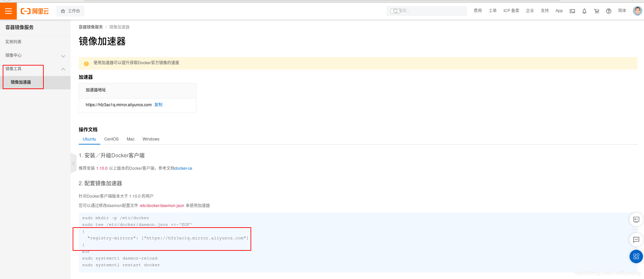This screenshot has width=644, height=279.
Task: Go to 容器镜像服务 breadcrumb
Action: (91, 27)
